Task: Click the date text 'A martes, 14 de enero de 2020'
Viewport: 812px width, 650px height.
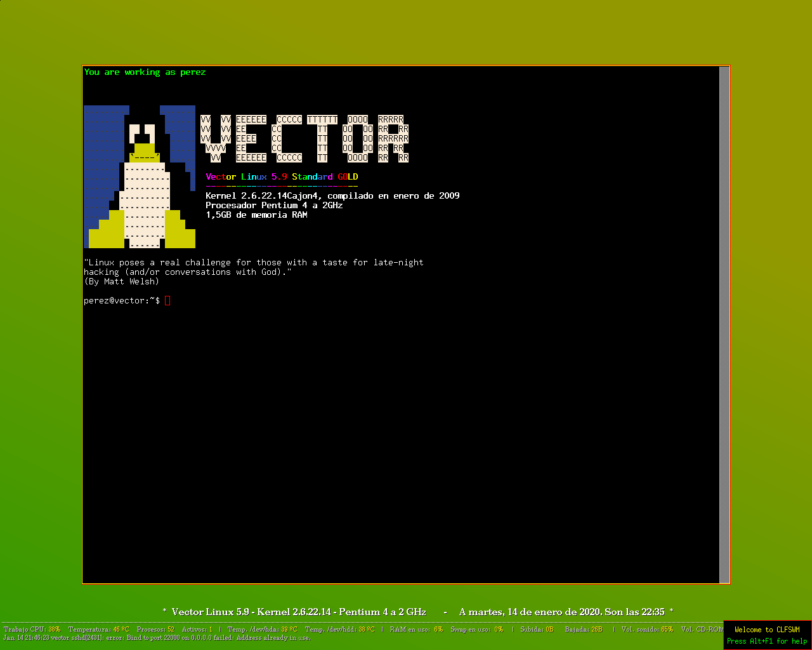Action: tap(529, 612)
